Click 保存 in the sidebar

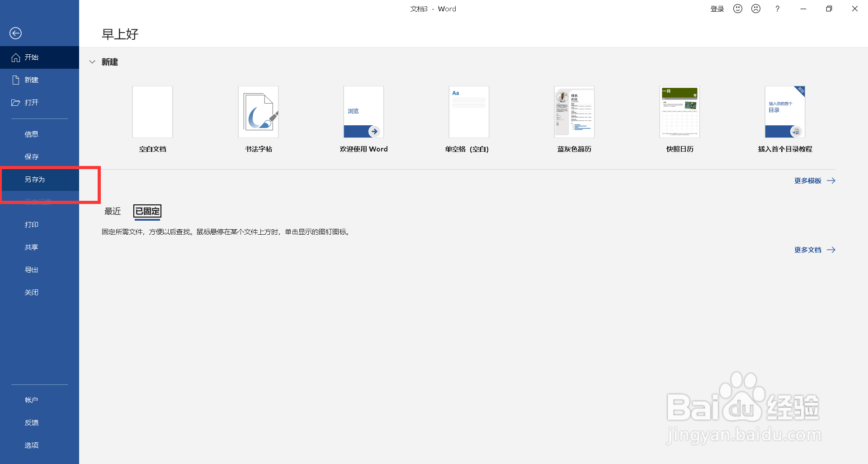point(39,157)
